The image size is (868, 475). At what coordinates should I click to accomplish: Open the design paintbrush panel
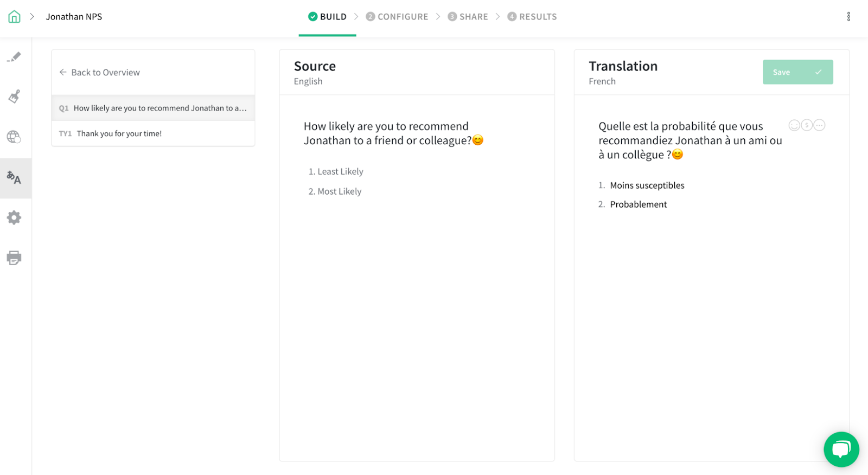pos(14,97)
